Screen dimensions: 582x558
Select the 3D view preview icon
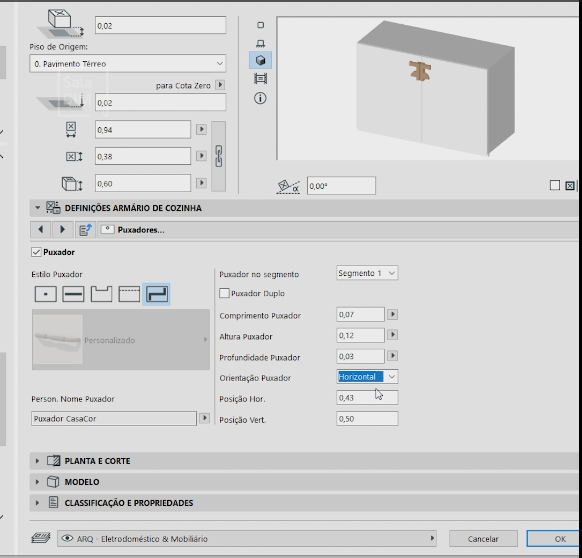click(x=260, y=60)
